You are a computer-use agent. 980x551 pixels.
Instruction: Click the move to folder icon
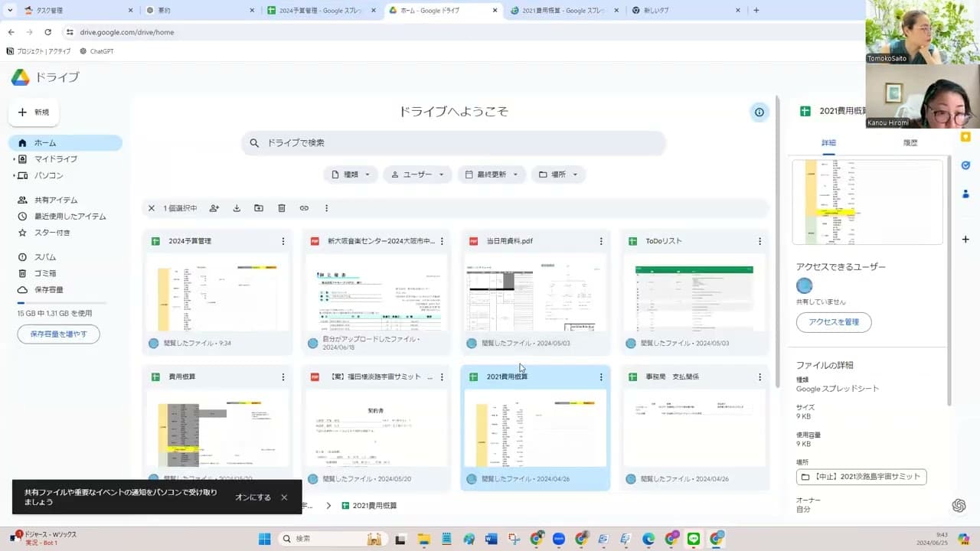(x=259, y=208)
